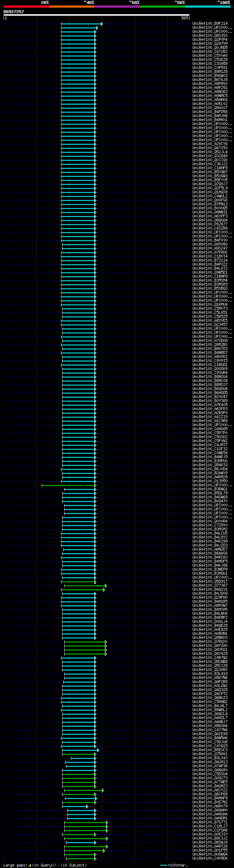The height and width of the screenshot is (868, 234).
Task: Open hit UniRef100_A4RM28
Action: tap(210, 477)
